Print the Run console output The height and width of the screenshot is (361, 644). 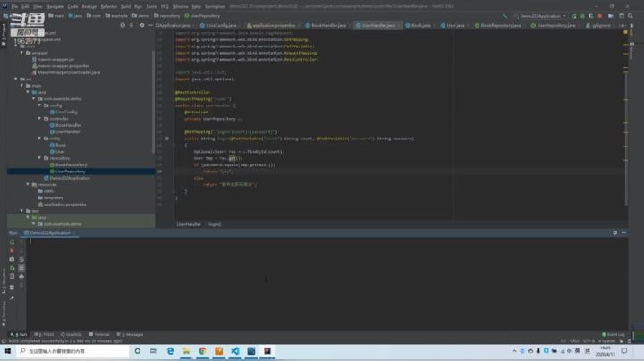coord(21,276)
